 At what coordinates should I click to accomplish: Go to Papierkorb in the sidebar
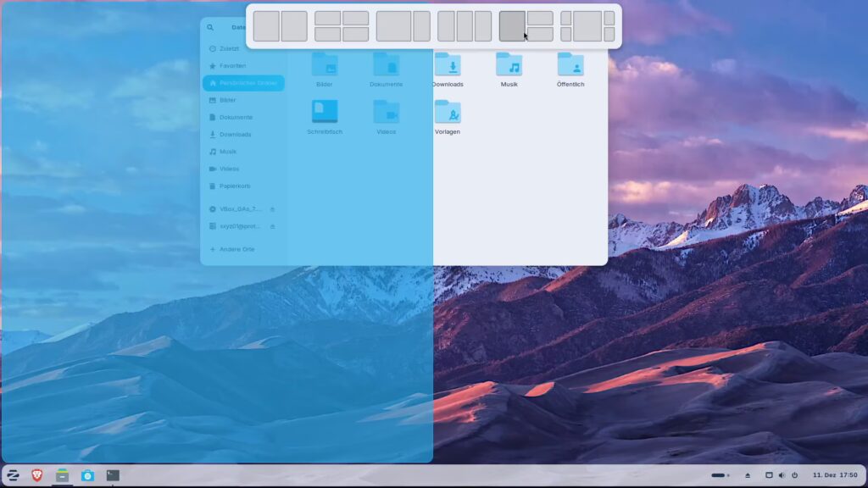pyautogui.click(x=234, y=186)
